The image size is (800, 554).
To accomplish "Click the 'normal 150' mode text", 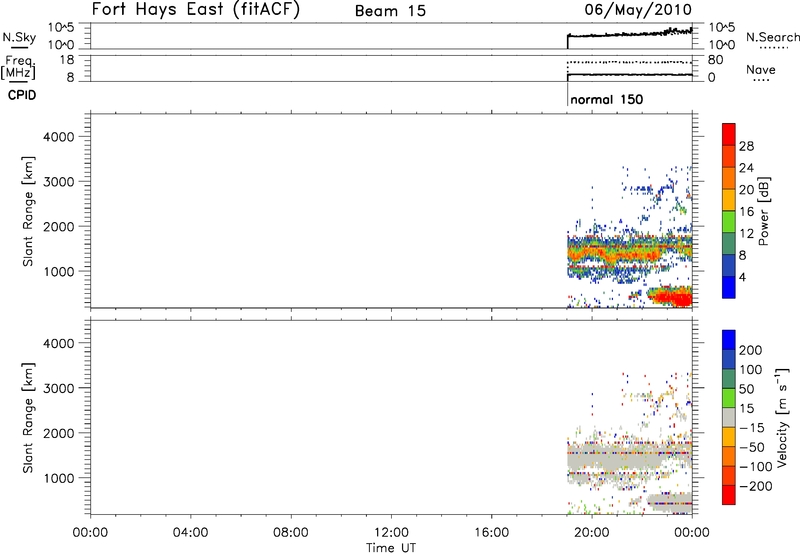I will click(x=606, y=100).
